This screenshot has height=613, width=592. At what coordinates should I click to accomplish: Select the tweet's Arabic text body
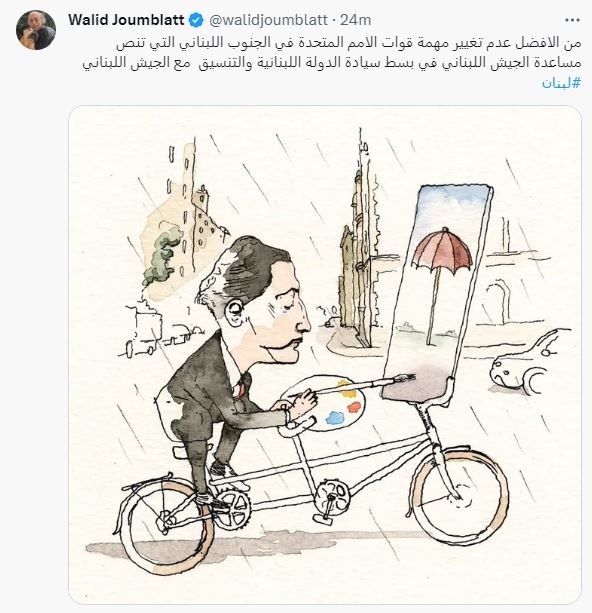332,53
